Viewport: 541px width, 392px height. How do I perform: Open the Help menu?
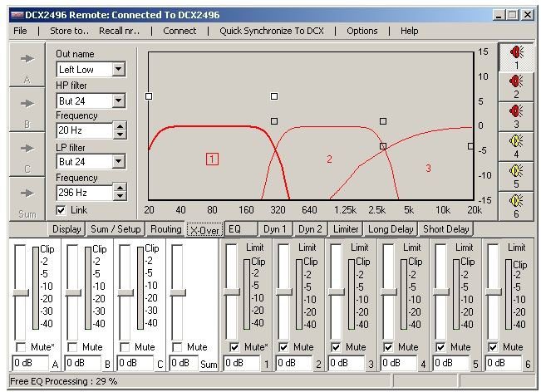[409, 31]
